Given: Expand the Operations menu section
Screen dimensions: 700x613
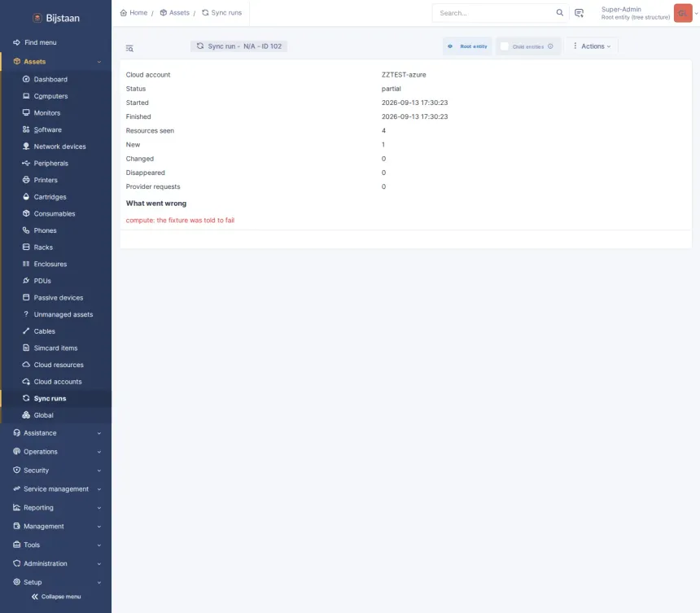Looking at the screenshot, I should click(99, 452).
